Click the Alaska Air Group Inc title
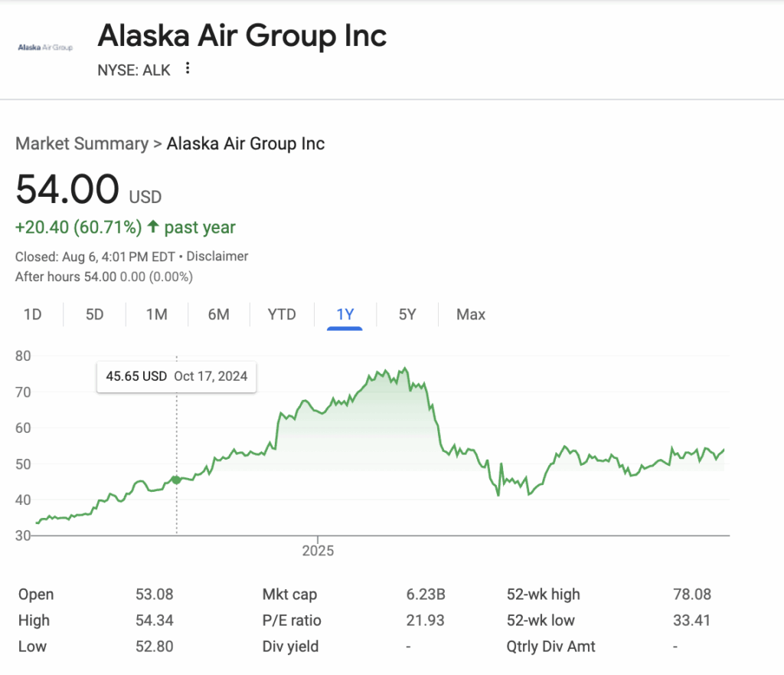784x675 pixels. click(x=242, y=35)
